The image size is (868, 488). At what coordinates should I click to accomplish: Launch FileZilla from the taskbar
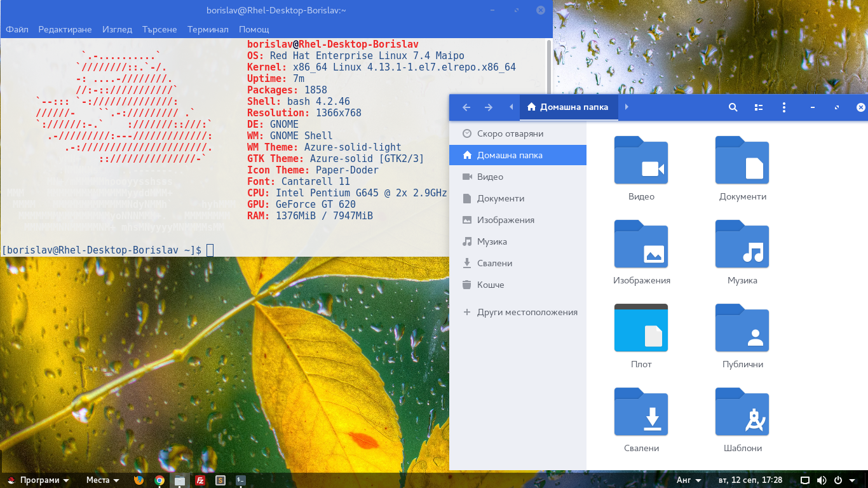click(200, 480)
